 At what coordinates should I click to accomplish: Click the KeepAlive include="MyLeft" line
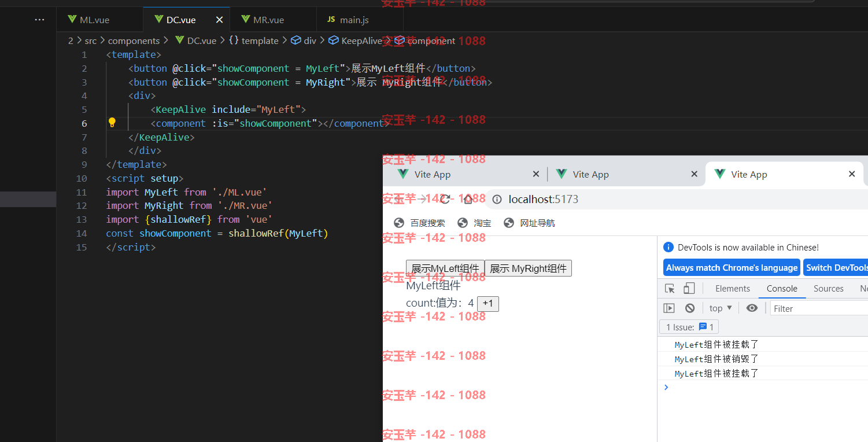228,109
